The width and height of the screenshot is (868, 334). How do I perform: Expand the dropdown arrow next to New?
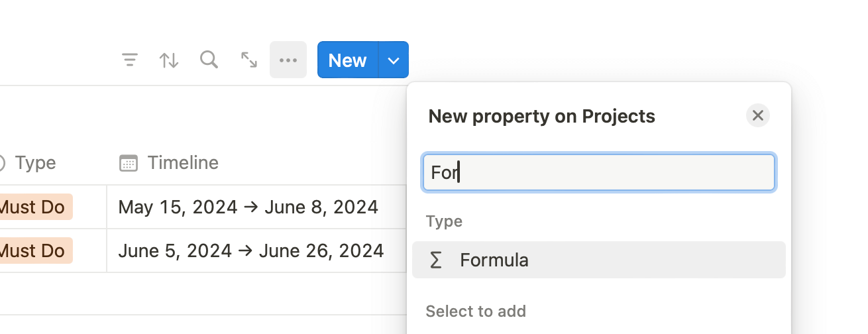tap(394, 60)
